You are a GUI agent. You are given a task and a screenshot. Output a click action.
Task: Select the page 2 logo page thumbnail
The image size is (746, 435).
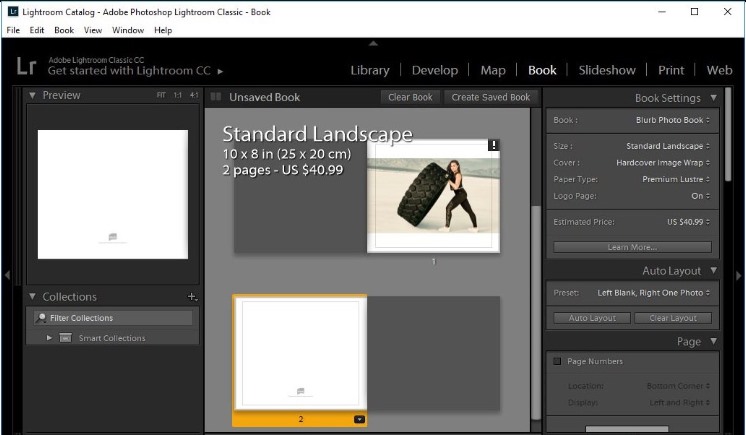click(300, 353)
